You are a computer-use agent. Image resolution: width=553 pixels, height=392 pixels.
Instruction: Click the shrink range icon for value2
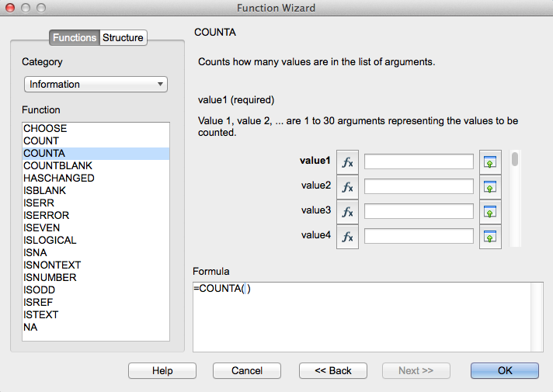click(x=490, y=186)
